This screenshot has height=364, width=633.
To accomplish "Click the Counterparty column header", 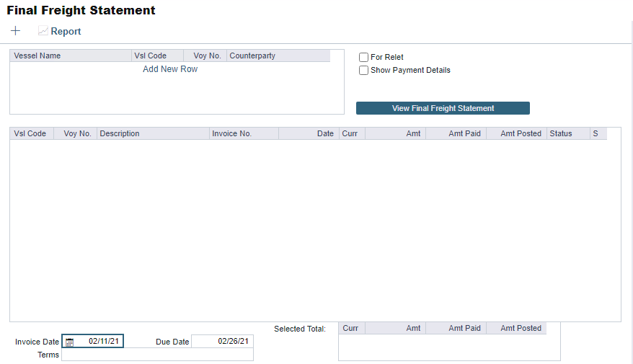I will click(278, 56).
